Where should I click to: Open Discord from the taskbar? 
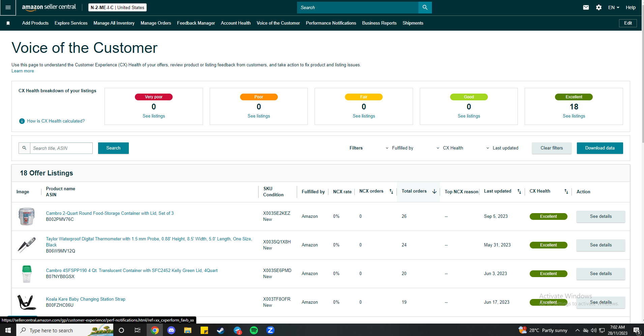pos(171,330)
